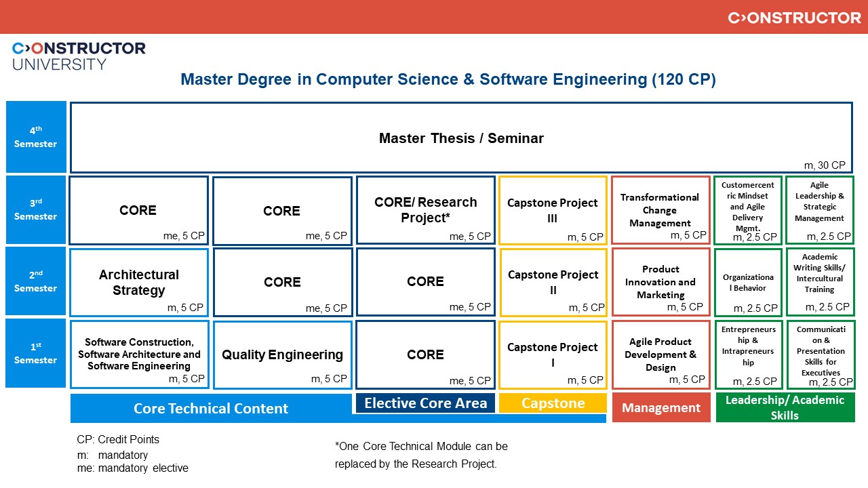
Task: Click the Research Project footnote text
Action: pos(421,455)
